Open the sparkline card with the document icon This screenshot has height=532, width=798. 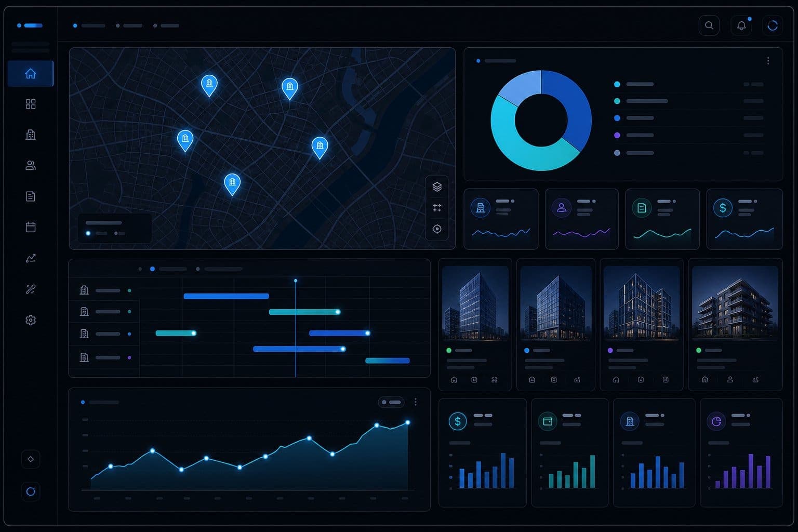click(662, 219)
